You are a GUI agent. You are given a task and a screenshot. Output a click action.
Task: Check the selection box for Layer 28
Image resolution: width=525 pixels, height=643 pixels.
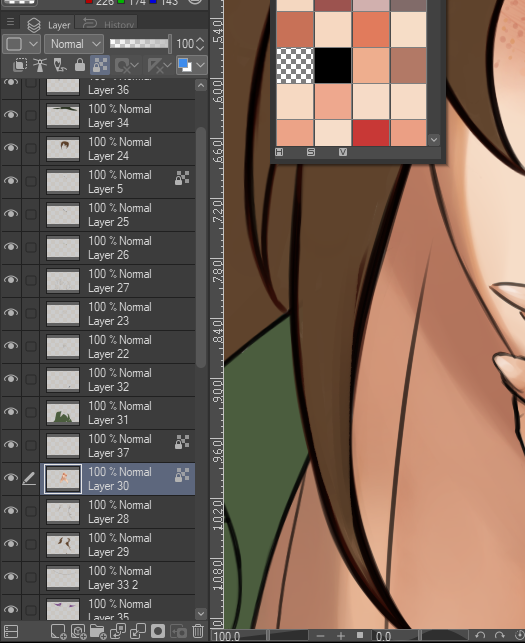tap(31, 511)
